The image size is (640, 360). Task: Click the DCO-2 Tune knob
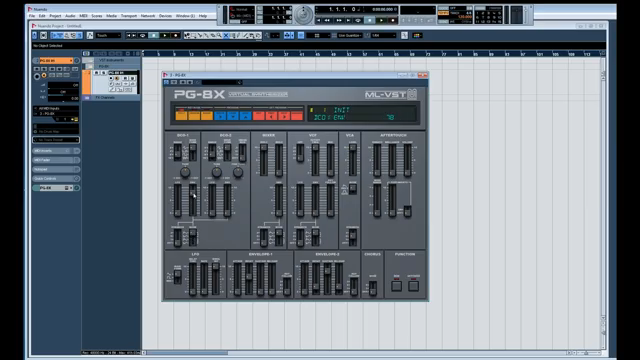[216, 172]
